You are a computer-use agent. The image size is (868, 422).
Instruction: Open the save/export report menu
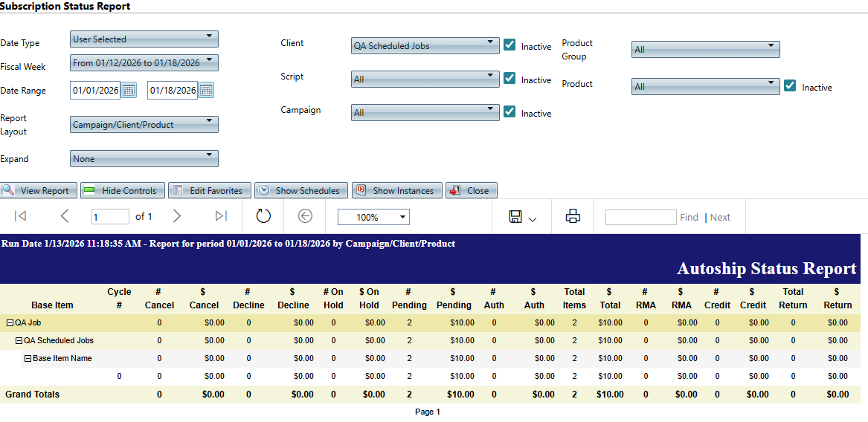click(522, 217)
